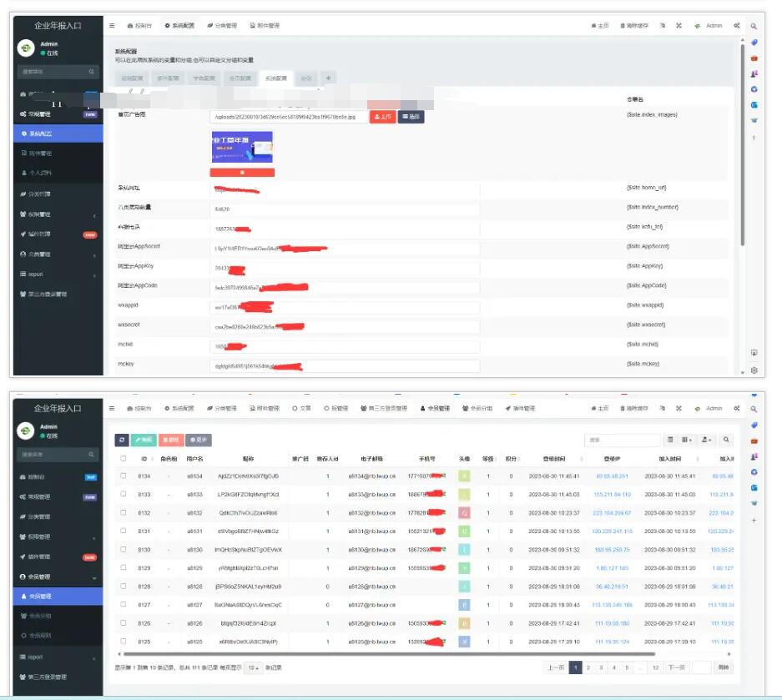Image resolution: width=782 pixels, height=700 pixels.
Task: Click the 上传 upload button
Action: [383, 118]
